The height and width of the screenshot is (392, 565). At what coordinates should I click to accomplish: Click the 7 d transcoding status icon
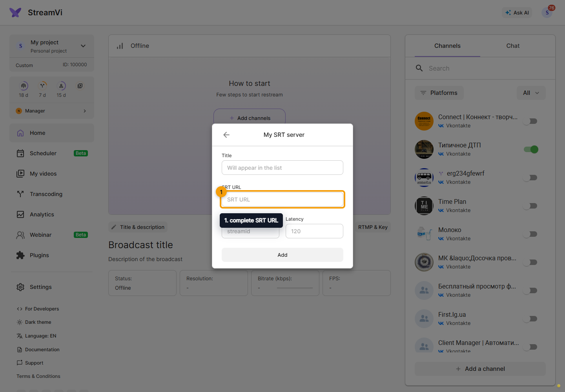pyautogui.click(x=42, y=86)
